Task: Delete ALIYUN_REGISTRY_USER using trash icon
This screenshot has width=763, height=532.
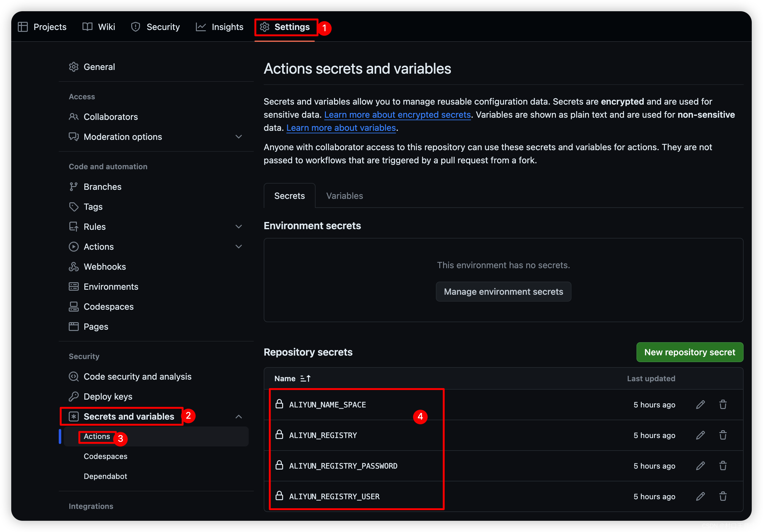Action: click(723, 496)
